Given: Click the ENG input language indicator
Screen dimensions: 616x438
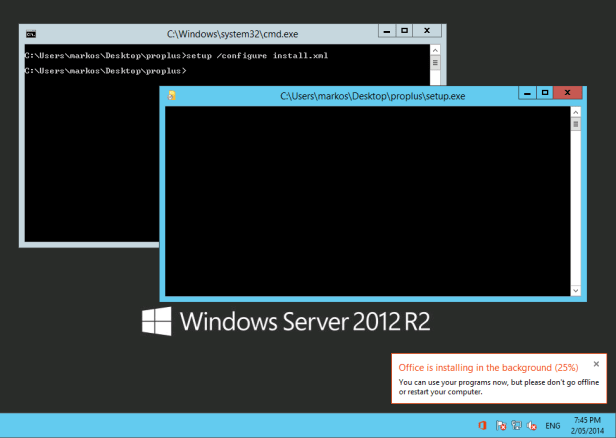Looking at the screenshot, I should click(x=552, y=425).
